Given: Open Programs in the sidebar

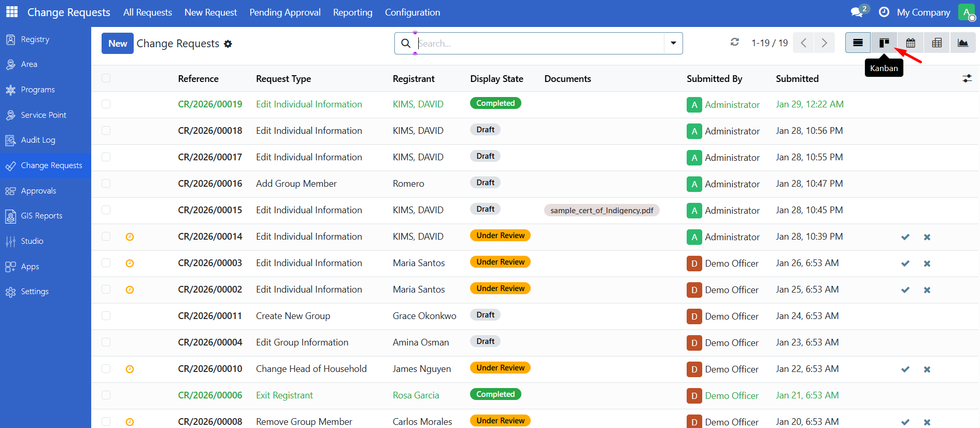Looking at the screenshot, I should (46, 90).
